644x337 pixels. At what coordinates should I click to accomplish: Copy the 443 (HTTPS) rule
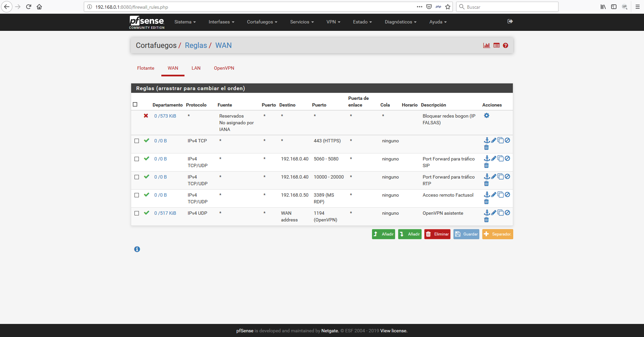tap(500, 140)
